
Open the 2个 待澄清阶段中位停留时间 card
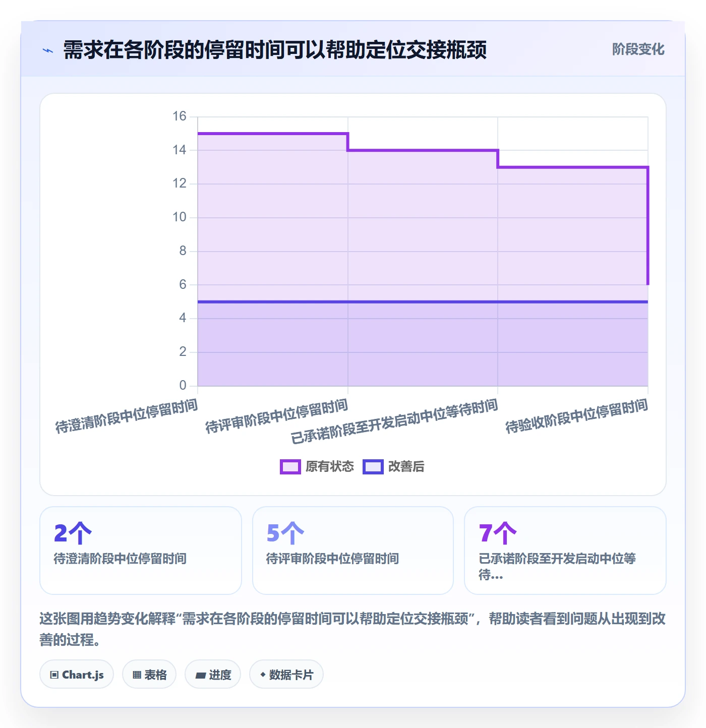tap(141, 551)
